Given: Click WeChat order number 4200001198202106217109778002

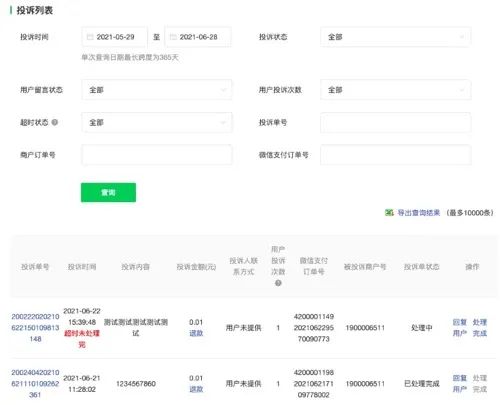Looking at the screenshot, I should 314,384.
